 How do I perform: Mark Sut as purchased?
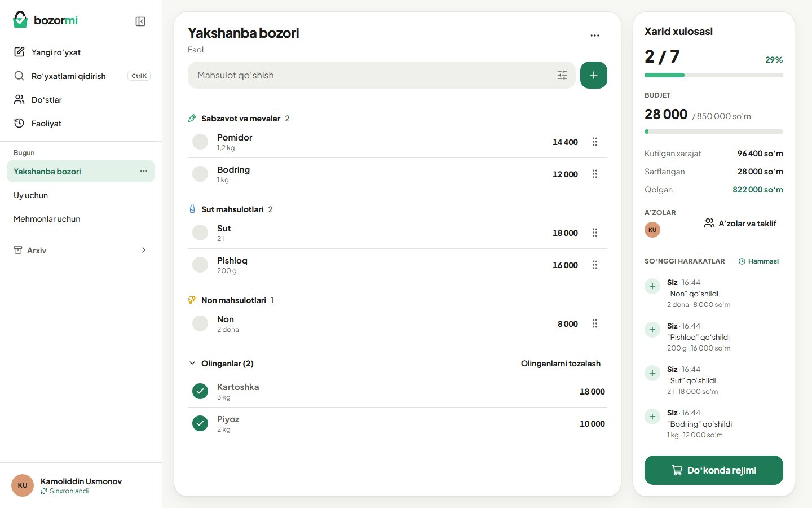200,233
